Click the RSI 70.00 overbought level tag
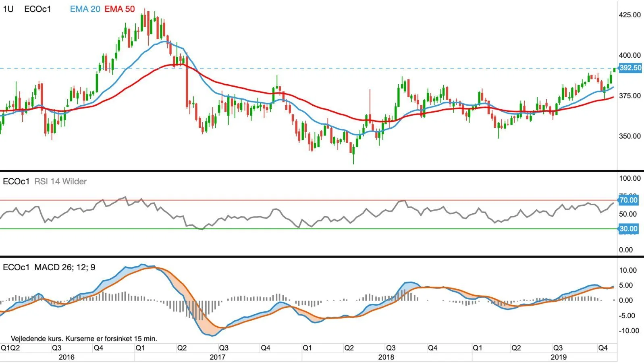Screen dimensions: 644x363 [628, 200]
